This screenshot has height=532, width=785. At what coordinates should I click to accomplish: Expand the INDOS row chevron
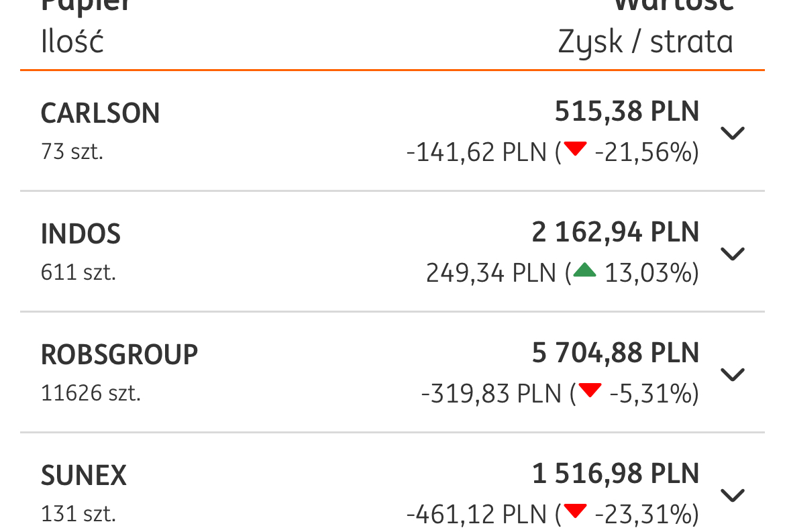click(732, 254)
